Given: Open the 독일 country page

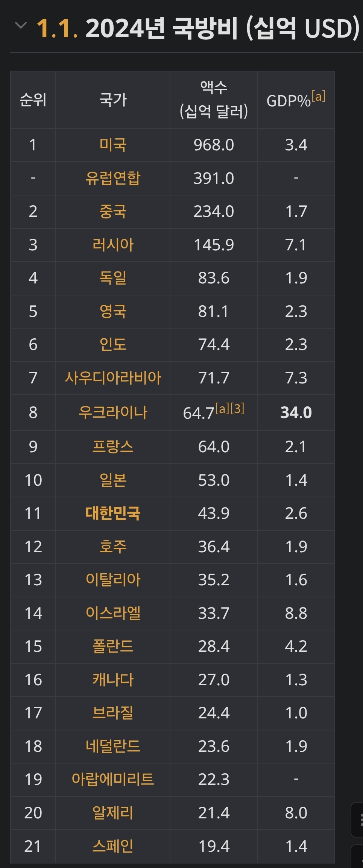Looking at the screenshot, I should (x=113, y=278).
